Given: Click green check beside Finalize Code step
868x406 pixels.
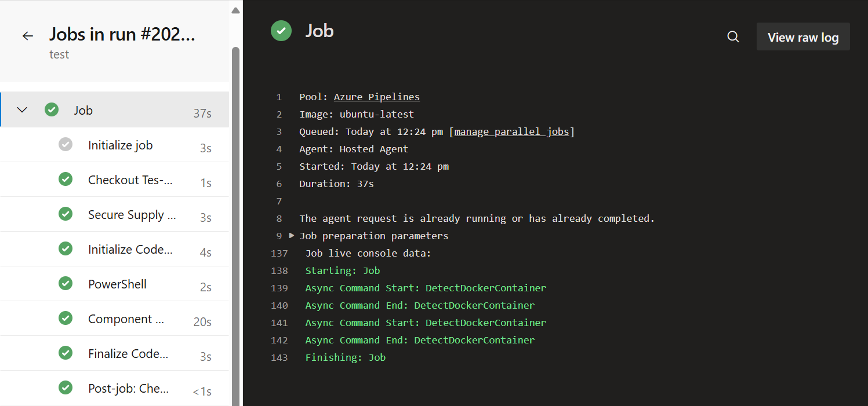Looking at the screenshot, I should (x=66, y=353).
